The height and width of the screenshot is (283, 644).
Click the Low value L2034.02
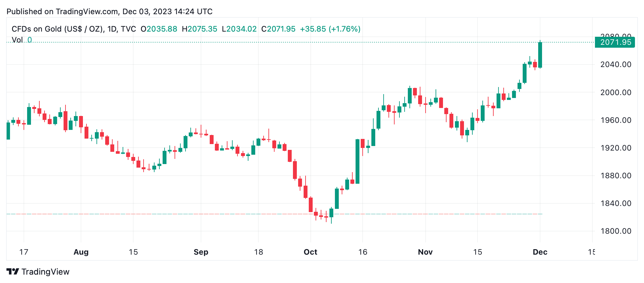pos(239,29)
